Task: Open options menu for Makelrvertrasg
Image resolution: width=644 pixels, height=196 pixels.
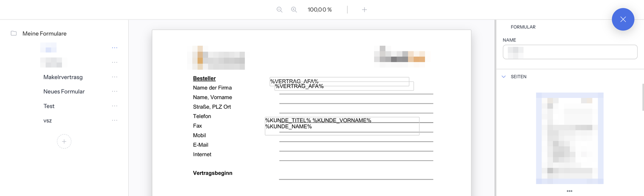Action: click(x=114, y=77)
